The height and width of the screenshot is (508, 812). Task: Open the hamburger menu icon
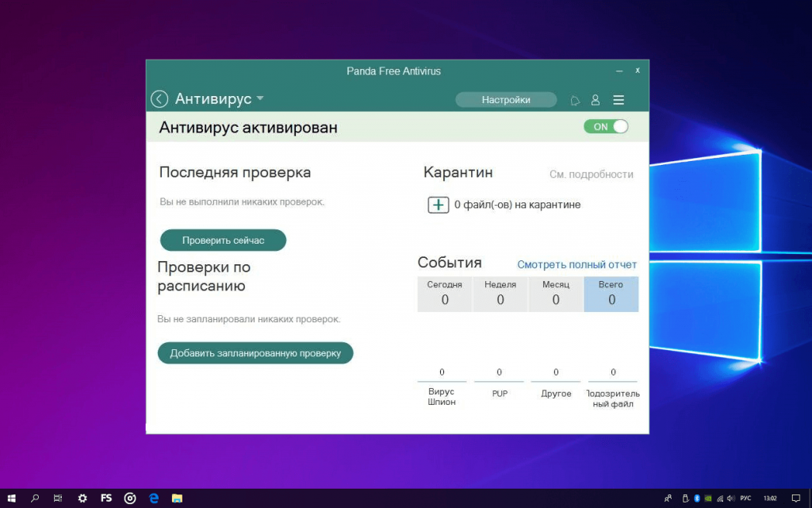pos(619,100)
